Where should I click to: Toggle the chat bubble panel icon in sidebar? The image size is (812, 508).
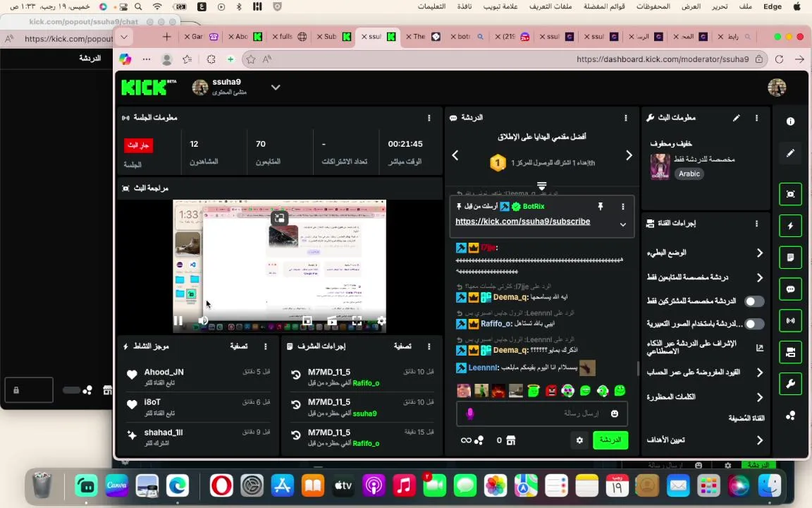(x=790, y=289)
